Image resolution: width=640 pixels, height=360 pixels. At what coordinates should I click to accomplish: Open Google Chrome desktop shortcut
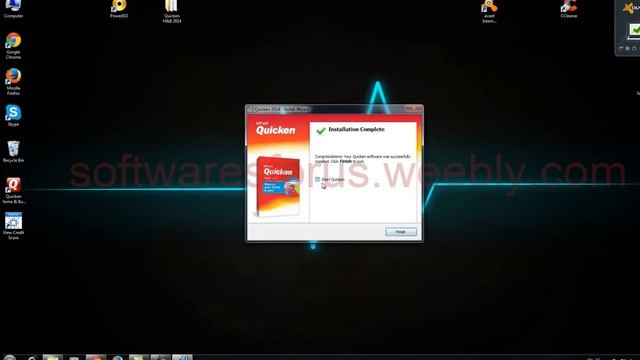tap(13, 46)
